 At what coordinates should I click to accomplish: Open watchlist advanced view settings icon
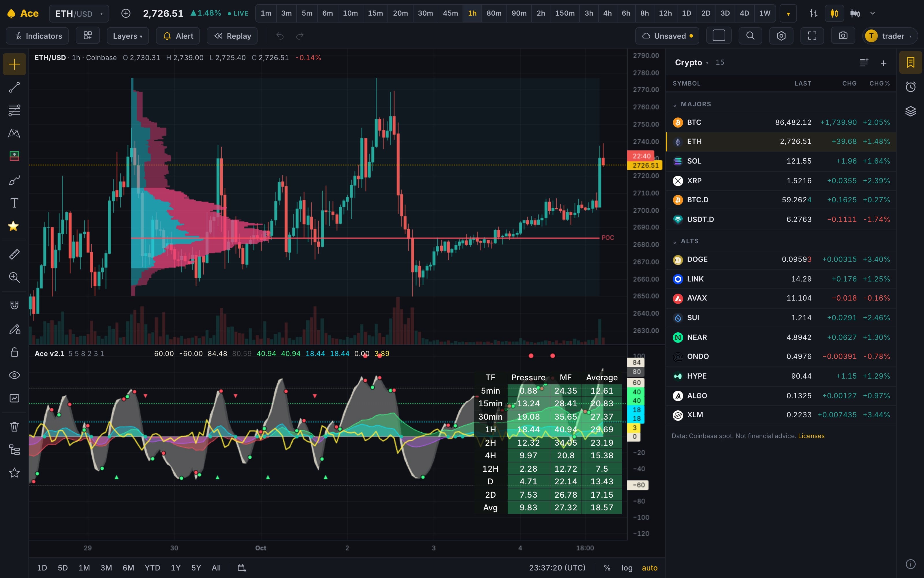coord(864,62)
